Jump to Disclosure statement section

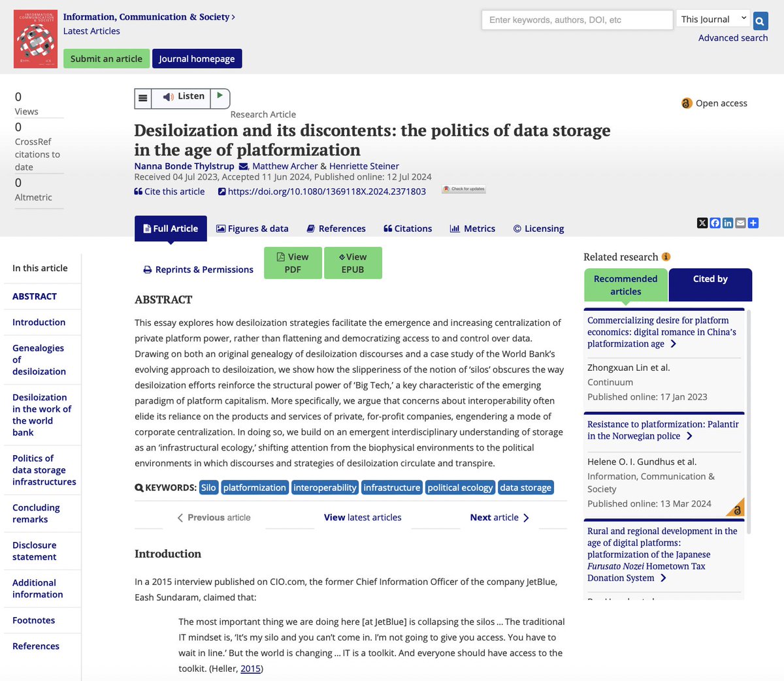(35, 551)
